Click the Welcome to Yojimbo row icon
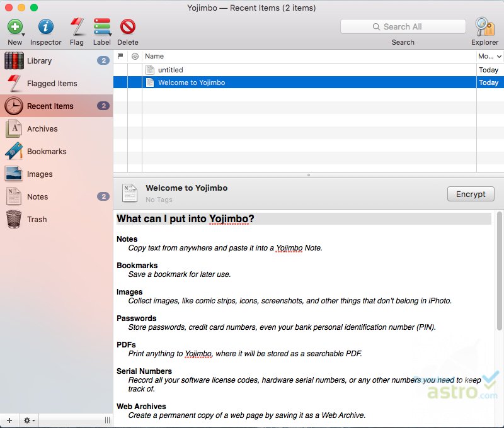This screenshot has width=504, height=428. (150, 82)
